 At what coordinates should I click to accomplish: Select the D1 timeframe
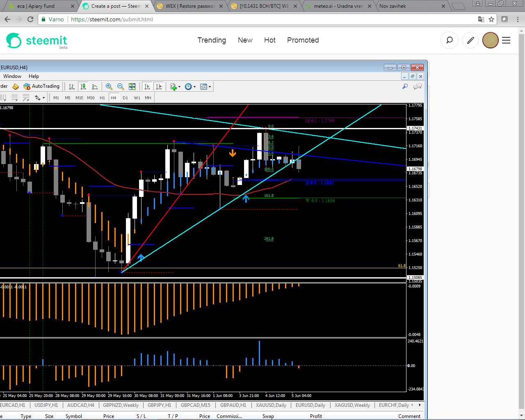tap(125, 98)
